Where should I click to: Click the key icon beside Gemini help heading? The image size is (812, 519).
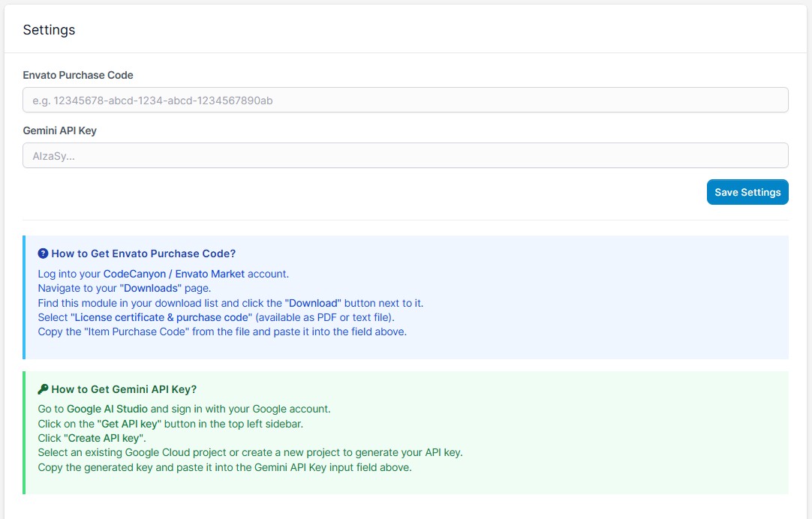tap(43, 388)
